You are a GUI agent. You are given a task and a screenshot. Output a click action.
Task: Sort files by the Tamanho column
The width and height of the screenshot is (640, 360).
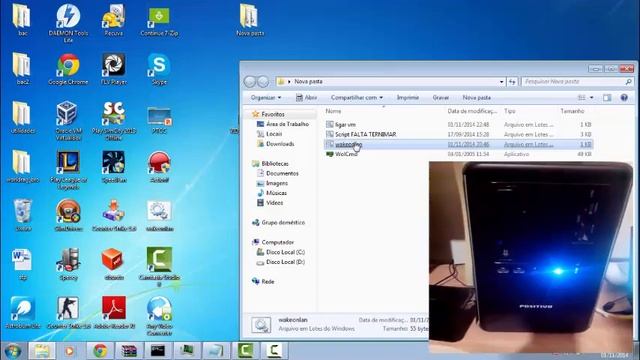tap(572, 111)
